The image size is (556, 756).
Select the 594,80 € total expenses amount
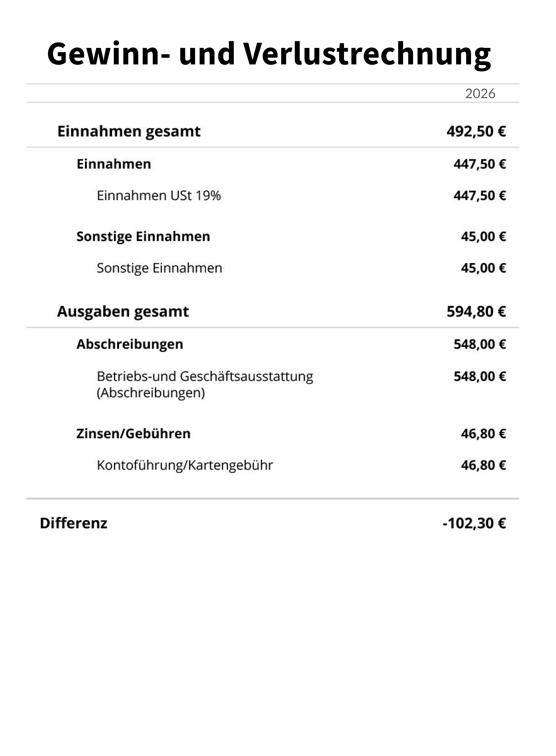pyautogui.click(x=476, y=311)
